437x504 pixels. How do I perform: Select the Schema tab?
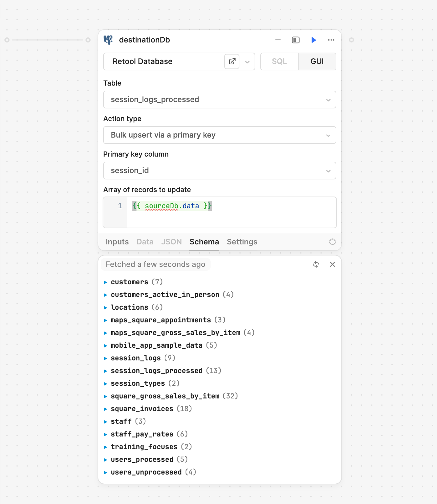tap(204, 242)
